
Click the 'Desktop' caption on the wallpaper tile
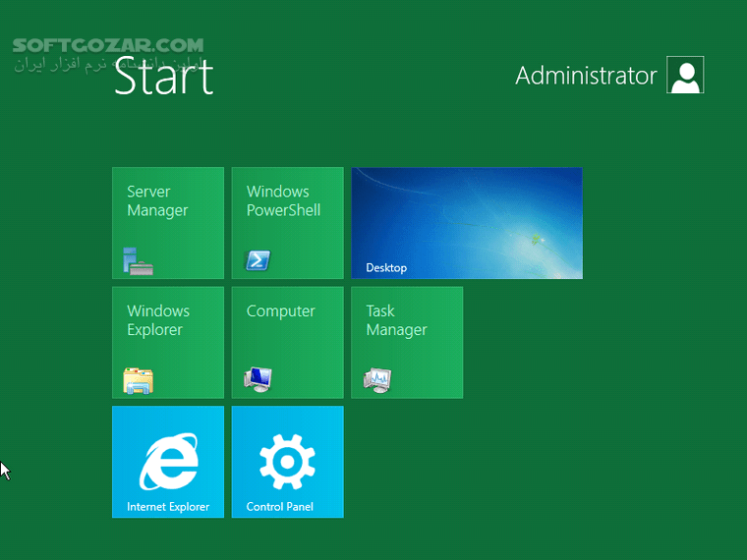[386, 267]
